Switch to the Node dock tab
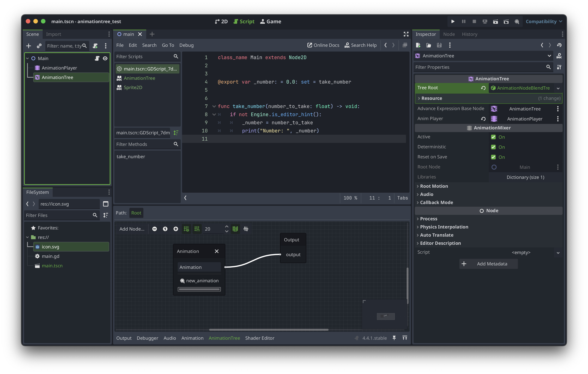 [x=449, y=34]
